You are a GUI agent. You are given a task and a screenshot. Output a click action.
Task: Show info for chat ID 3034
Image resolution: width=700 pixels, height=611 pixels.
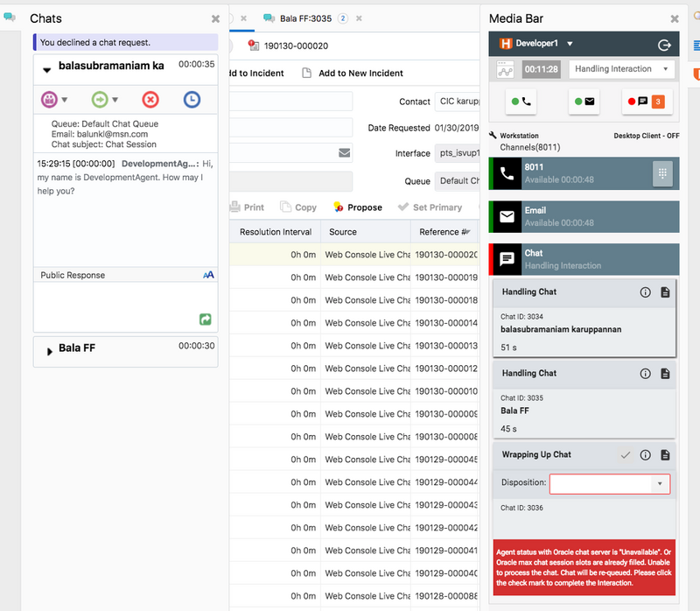pyautogui.click(x=645, y=292)
